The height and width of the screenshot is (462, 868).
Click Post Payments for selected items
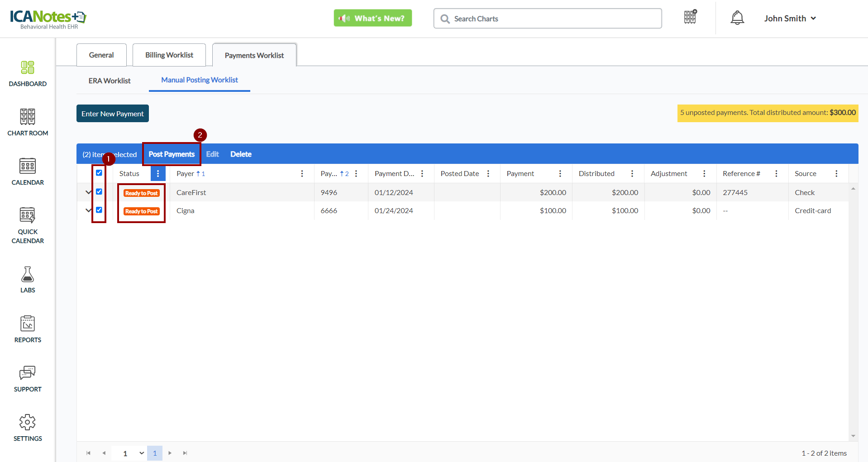click(172, 154)
